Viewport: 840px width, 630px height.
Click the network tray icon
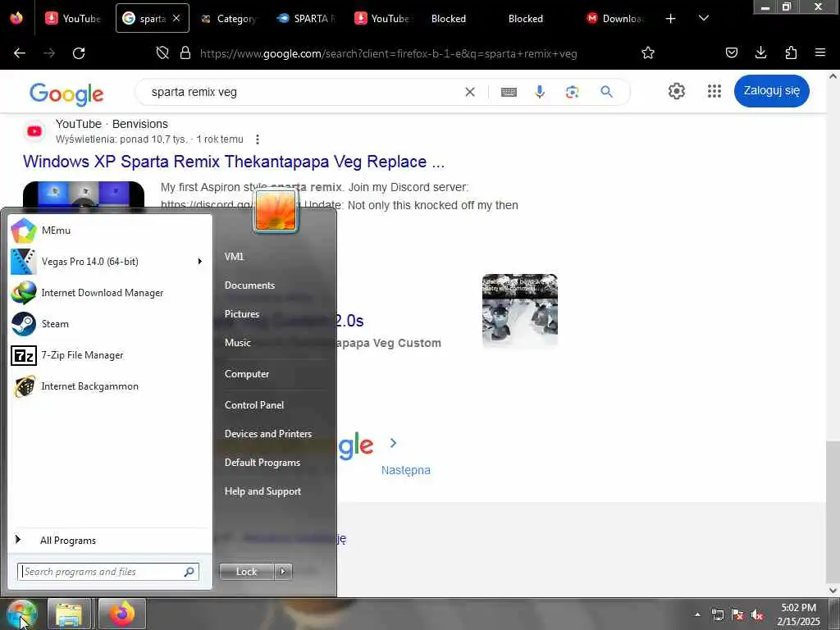717,615
